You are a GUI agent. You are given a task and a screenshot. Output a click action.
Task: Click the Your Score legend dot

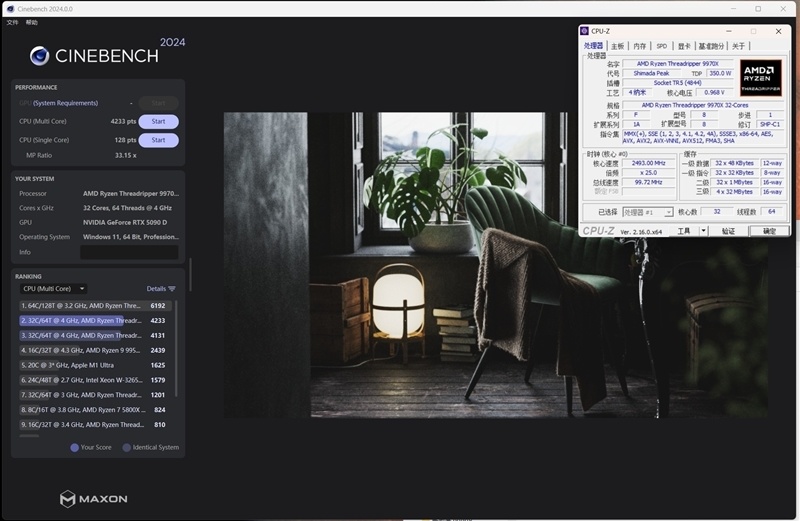click(75, 447)
